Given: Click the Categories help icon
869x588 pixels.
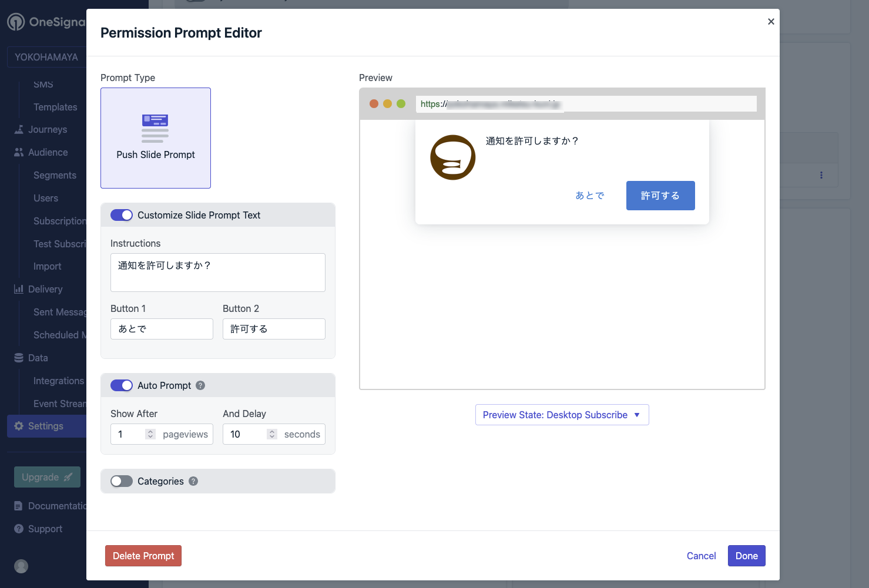Looking at the screenshot, I should coord(193,481).
